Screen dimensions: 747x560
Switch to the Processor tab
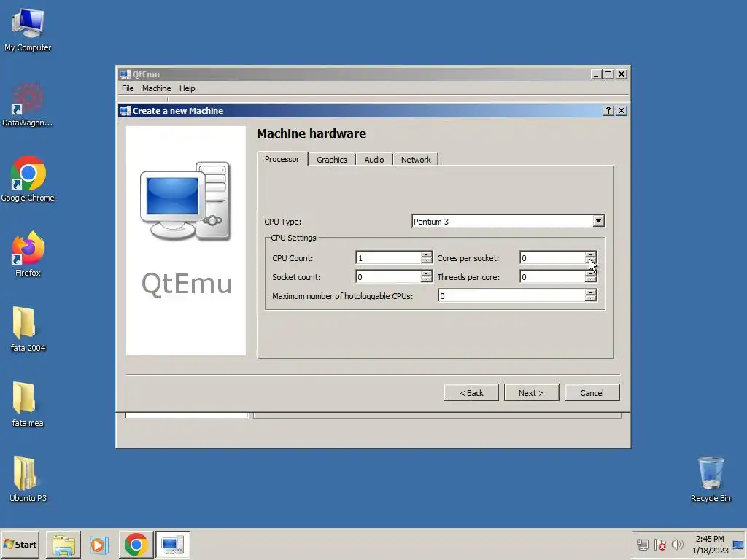click(x=282, y=159)
